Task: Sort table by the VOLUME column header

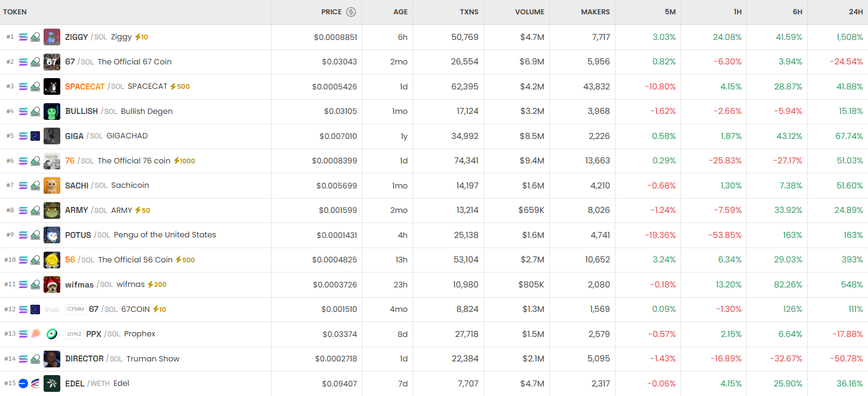Action: (x=530, y=12)
